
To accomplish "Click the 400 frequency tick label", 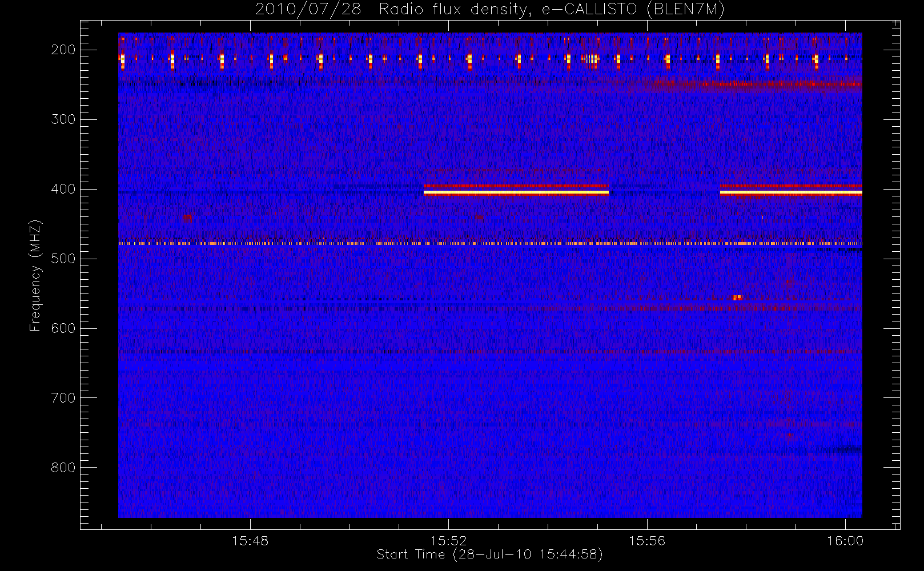I will (63, 189).
